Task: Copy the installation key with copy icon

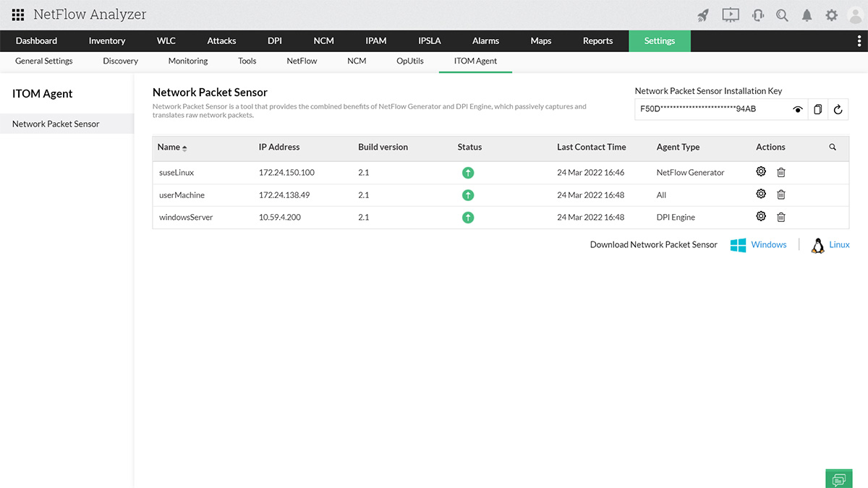Action: tap(817, 109)
